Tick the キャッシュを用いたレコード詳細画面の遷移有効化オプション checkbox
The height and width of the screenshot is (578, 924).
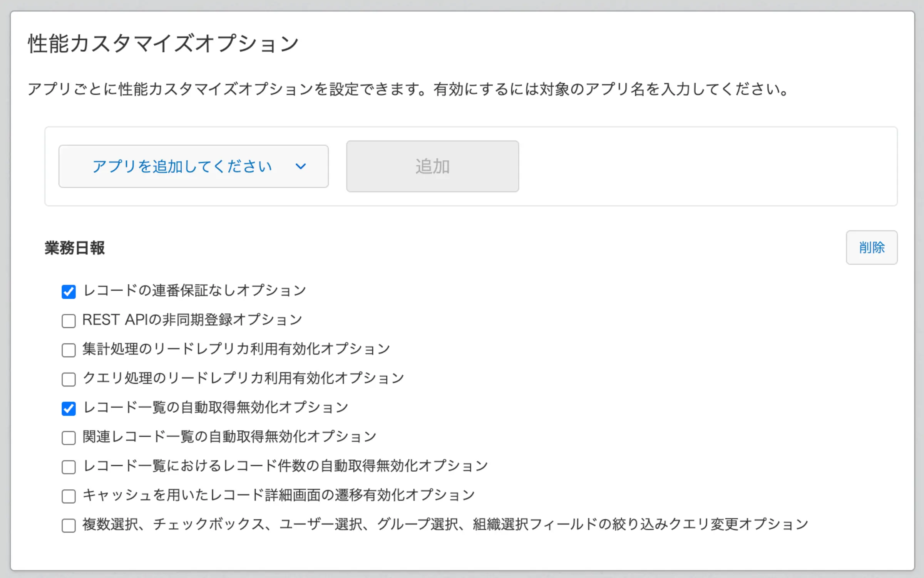tap(69, 496)
